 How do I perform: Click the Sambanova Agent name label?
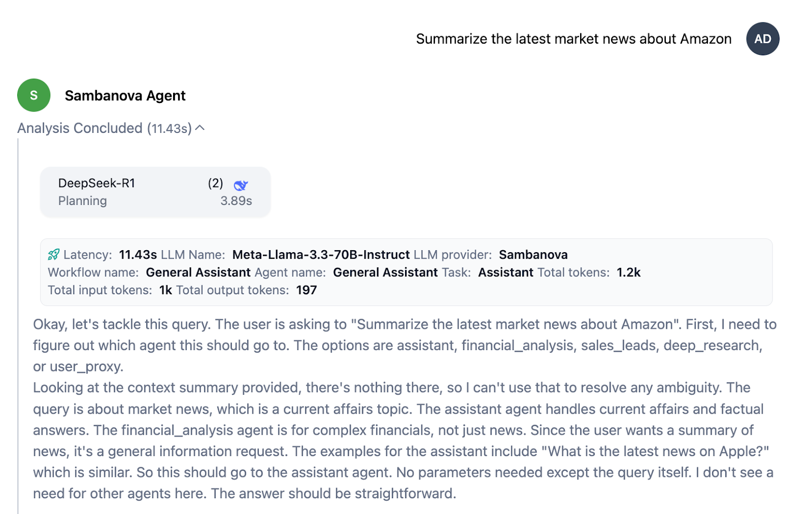(x=125, y=95)
